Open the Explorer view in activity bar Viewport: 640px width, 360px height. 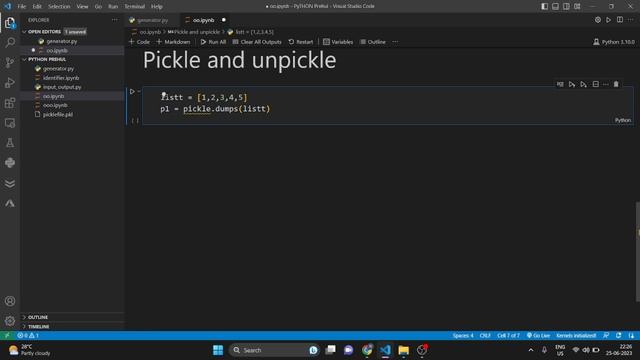click(x=10, y=23)
